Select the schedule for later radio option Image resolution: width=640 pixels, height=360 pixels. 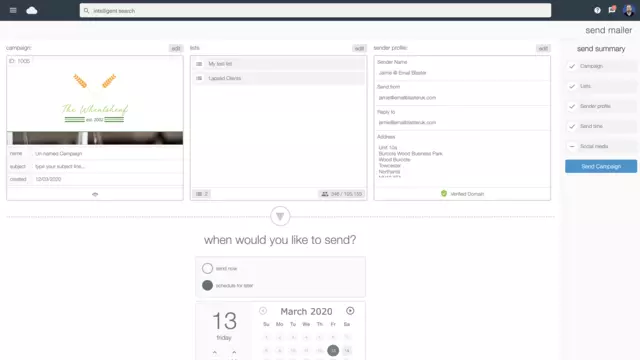(x=207, y=285)
